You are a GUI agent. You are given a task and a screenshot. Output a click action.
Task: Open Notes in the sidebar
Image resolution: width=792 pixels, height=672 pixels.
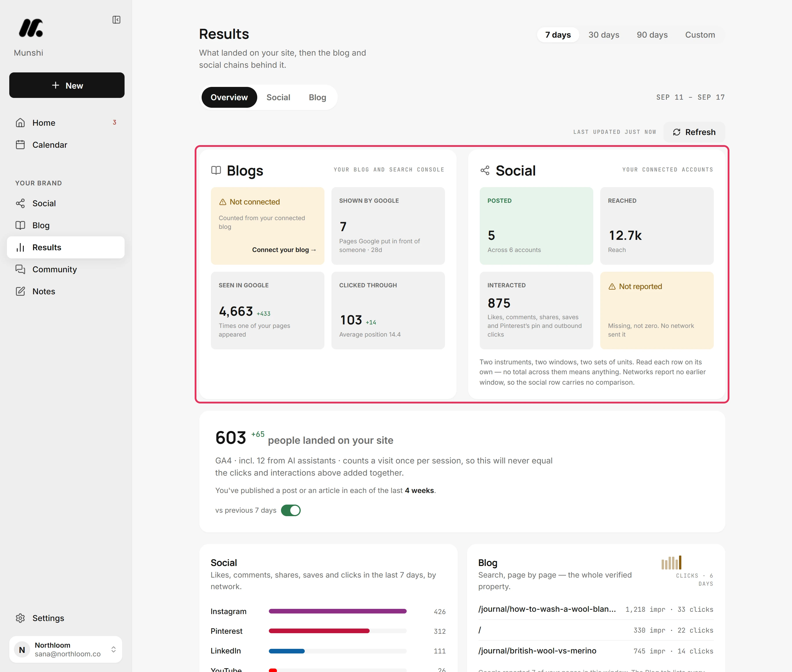tap(65, 291)
